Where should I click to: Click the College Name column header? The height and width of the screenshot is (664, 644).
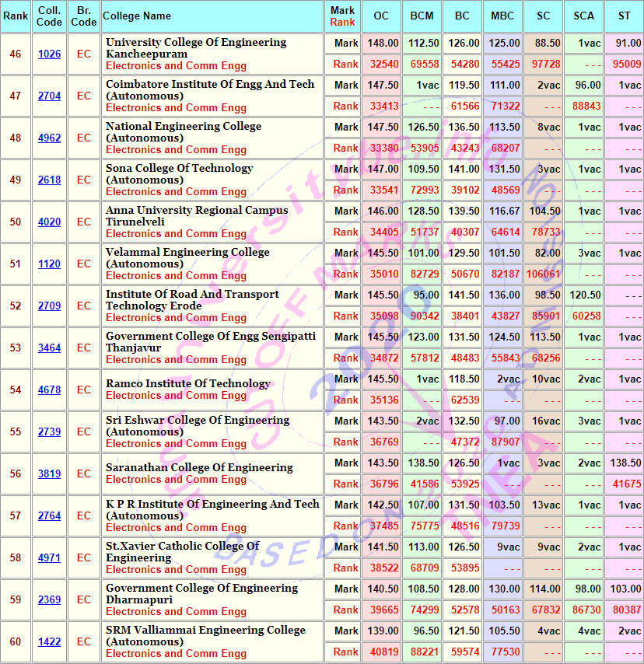137,16
